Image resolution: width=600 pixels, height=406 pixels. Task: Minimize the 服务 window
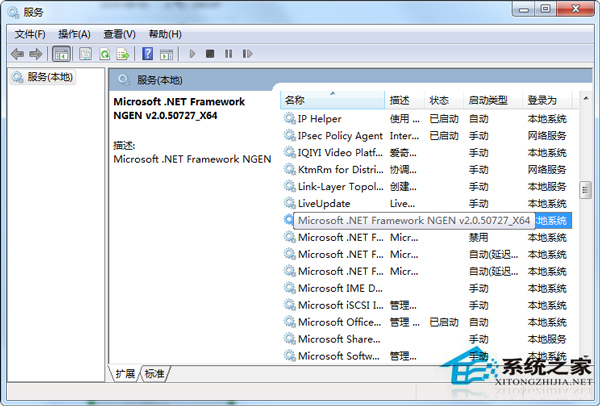[x=524, y=10]
